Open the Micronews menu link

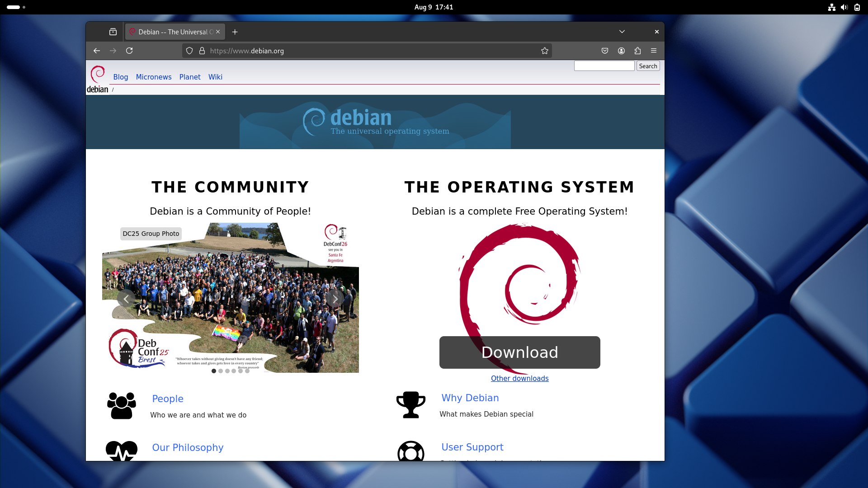154,77
